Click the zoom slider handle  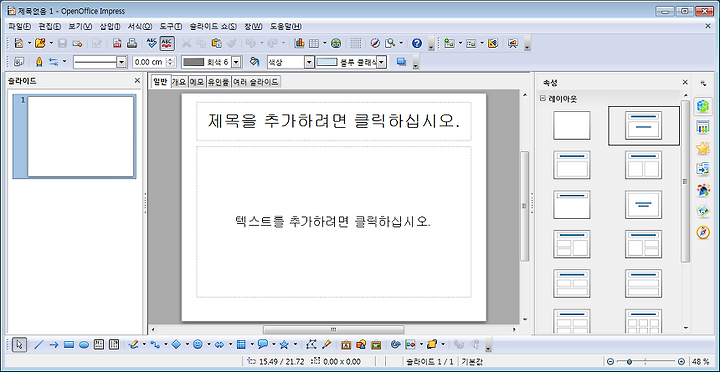pyautogui.click(x=629, y=361)
